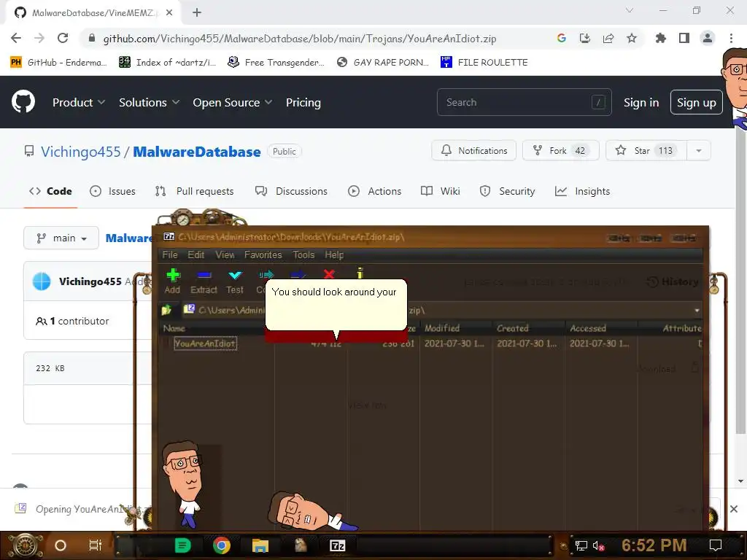Open the File menu in 7-Zip
Screen dimensions: 747x560
coord(169,254)
